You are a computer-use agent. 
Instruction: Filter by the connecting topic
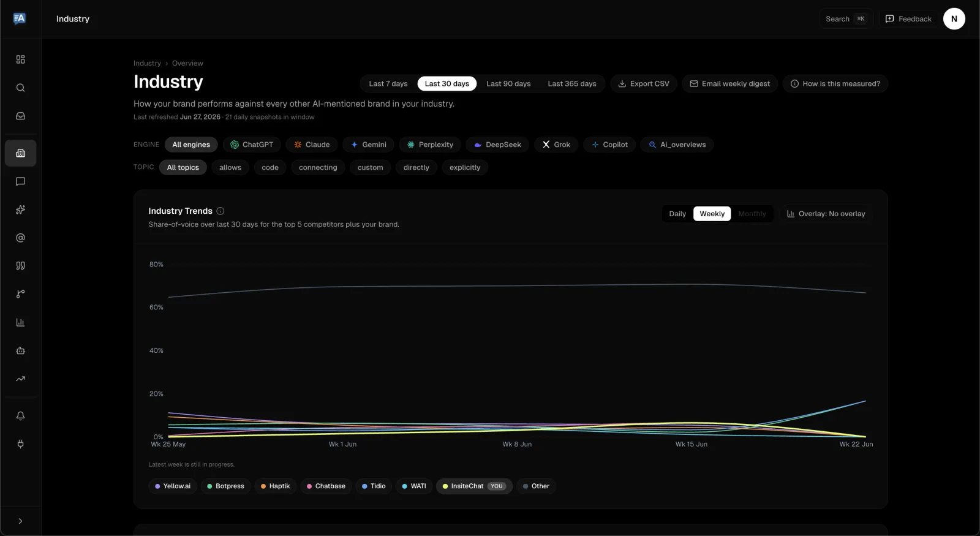[x=318, y=167]
